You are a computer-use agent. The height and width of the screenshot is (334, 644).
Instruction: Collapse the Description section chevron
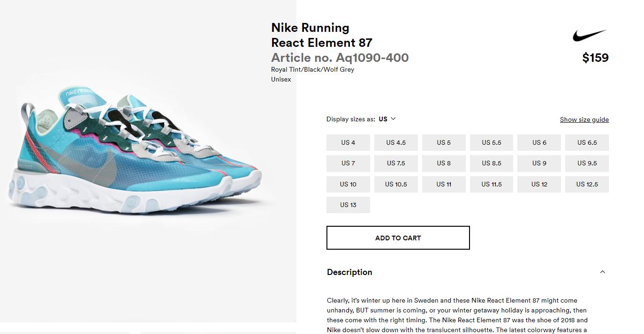603,272
